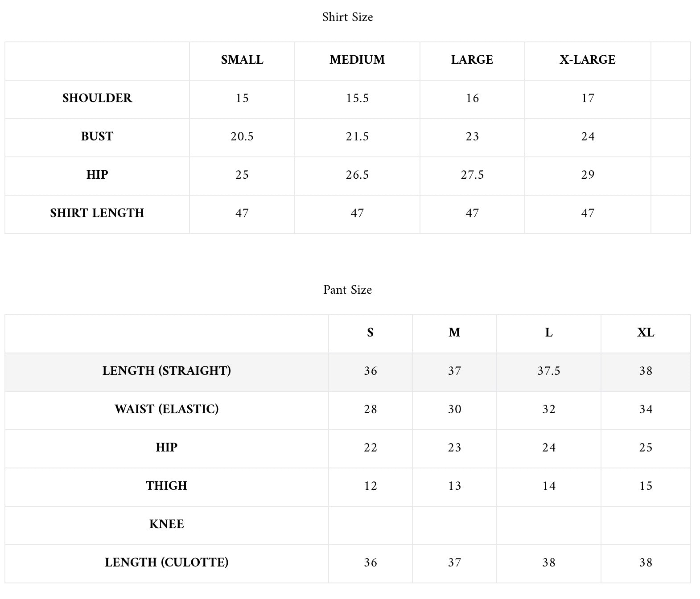700x599 pixels.
Task: Click the LENGTH (CULOTTE) row label
Action: coord(167,562)
